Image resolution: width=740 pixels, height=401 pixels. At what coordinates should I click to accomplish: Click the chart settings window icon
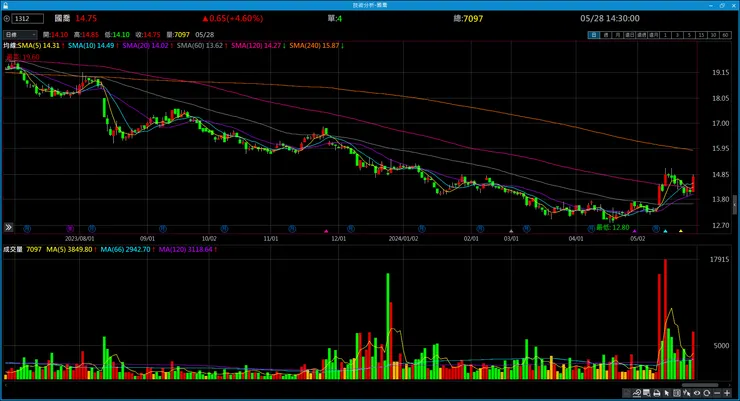[x=647, y=393]
